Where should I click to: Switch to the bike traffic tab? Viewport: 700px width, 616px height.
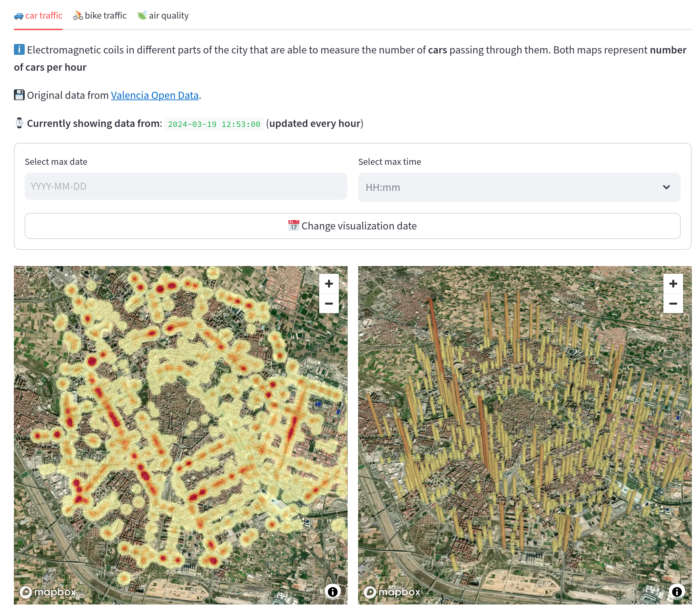coord(100,16)
